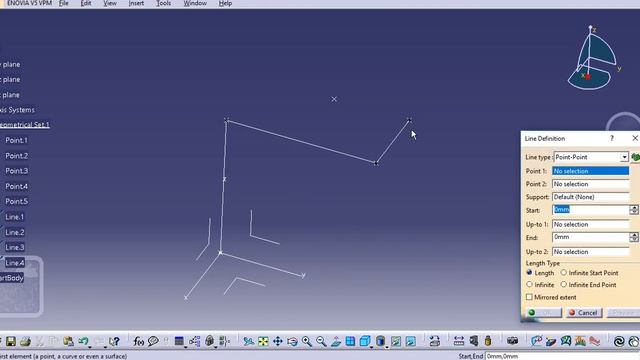This screenshot has width=640, height=360.
Task: Click the Fit All In icon
Action: coord(263,341)
